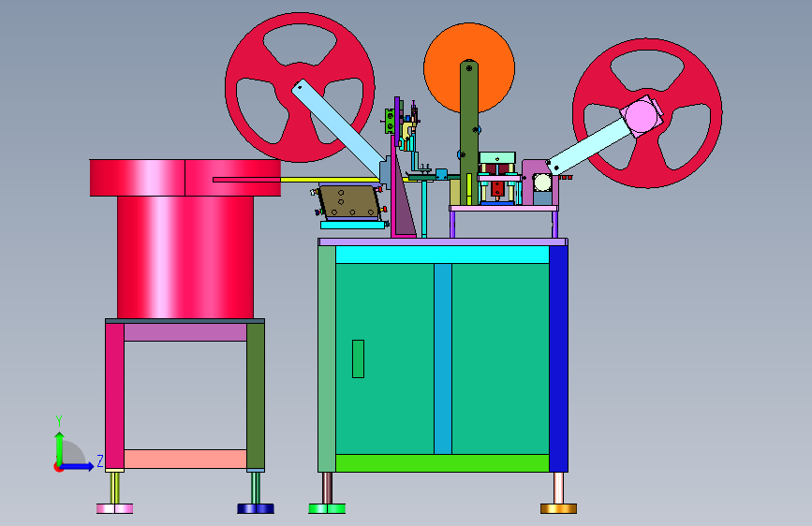The image size is (812, 526).
Task: Select the light green left cabinet panel
Action: [x=327, y=358]
